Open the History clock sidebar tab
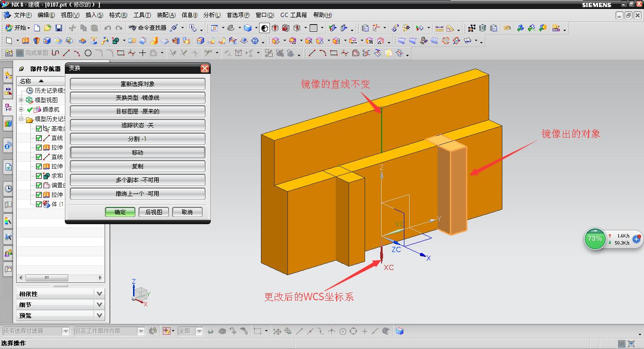The image size is (644, 349). click(8, 188)
